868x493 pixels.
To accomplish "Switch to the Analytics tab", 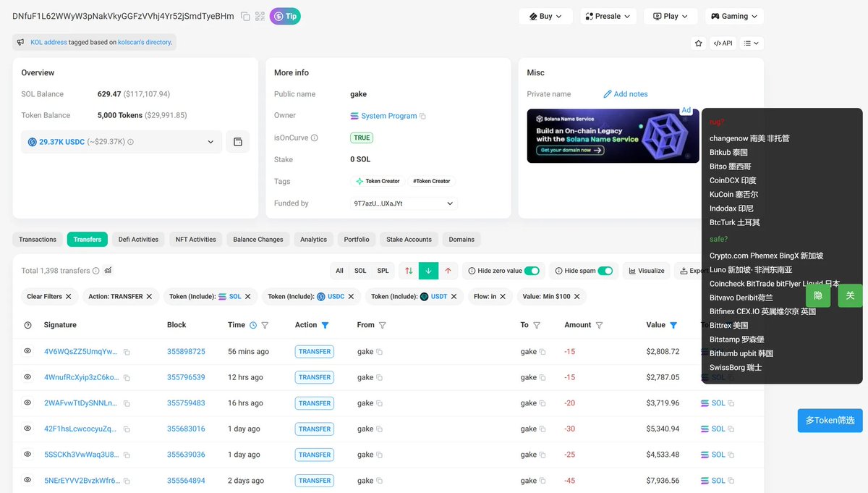I will (313, 240).
